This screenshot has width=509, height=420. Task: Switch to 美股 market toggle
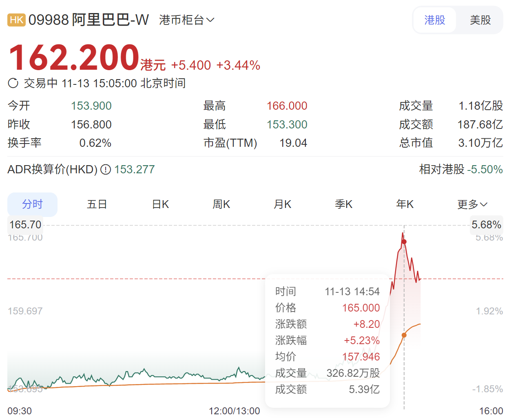(480, 20)
